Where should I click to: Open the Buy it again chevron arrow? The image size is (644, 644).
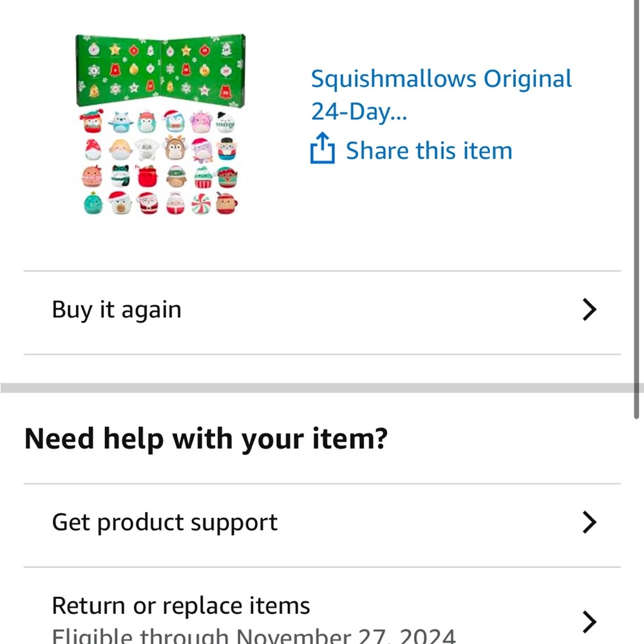[x=589, y=310]
